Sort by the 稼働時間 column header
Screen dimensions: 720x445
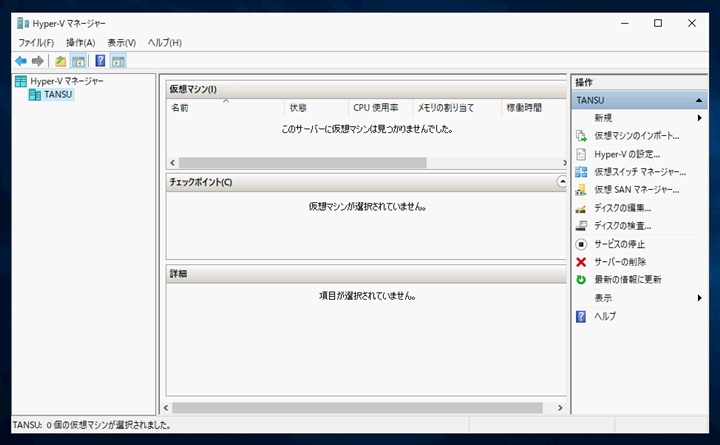534,108
